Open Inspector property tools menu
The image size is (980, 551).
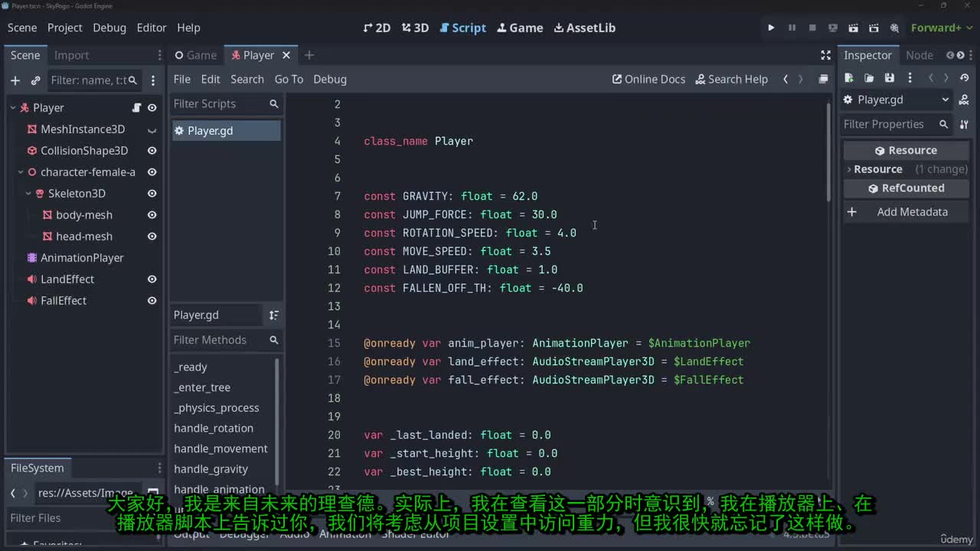click(x=965, y=124)
